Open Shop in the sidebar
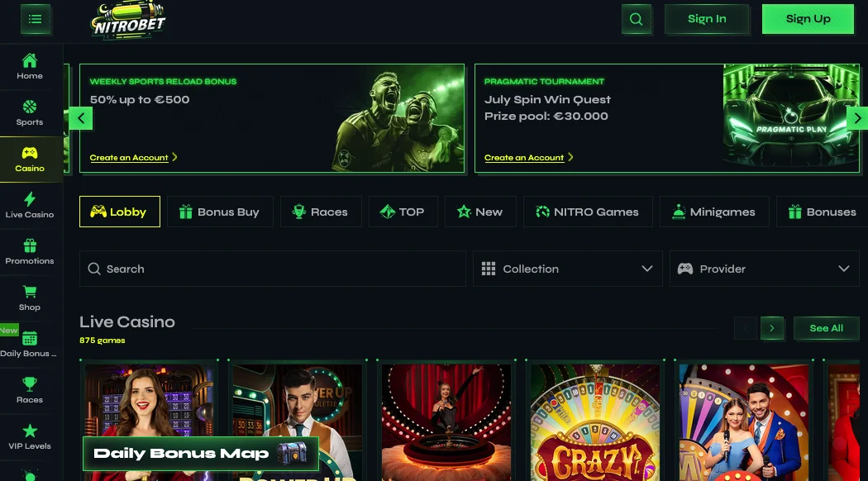The width and height of the screenshot is (868, 481). point(30,298)
